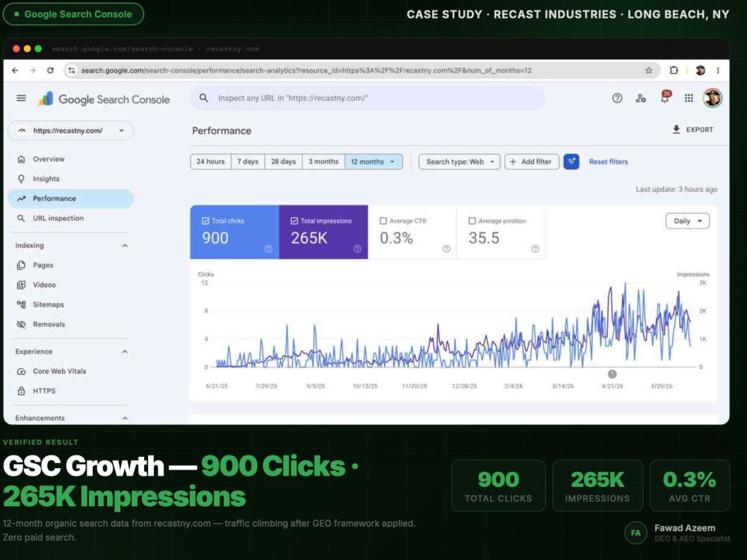Open notifications bell with 36 badge

point(665,97)
